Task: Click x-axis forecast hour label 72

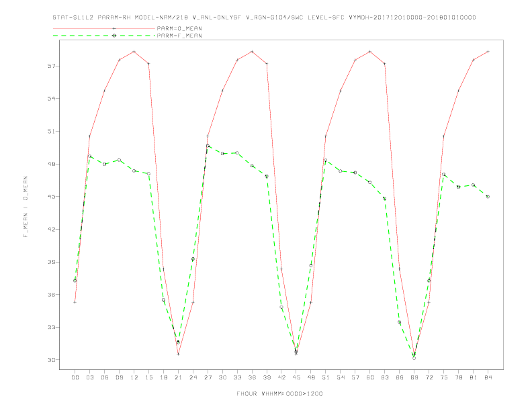Action: (x=429, y=377)
